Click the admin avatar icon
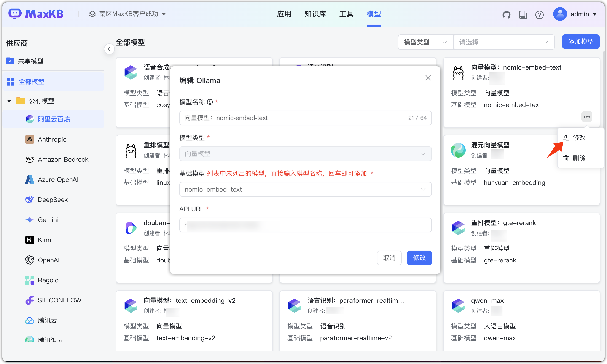 coord(560,14)
